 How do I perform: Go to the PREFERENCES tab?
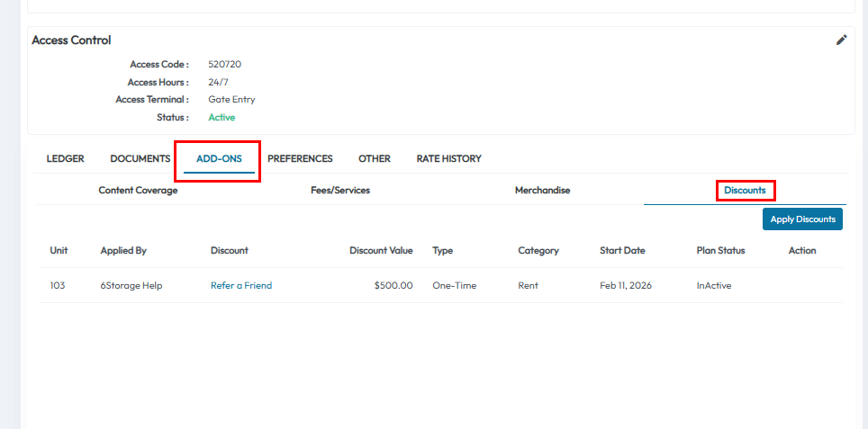(300, 158)
